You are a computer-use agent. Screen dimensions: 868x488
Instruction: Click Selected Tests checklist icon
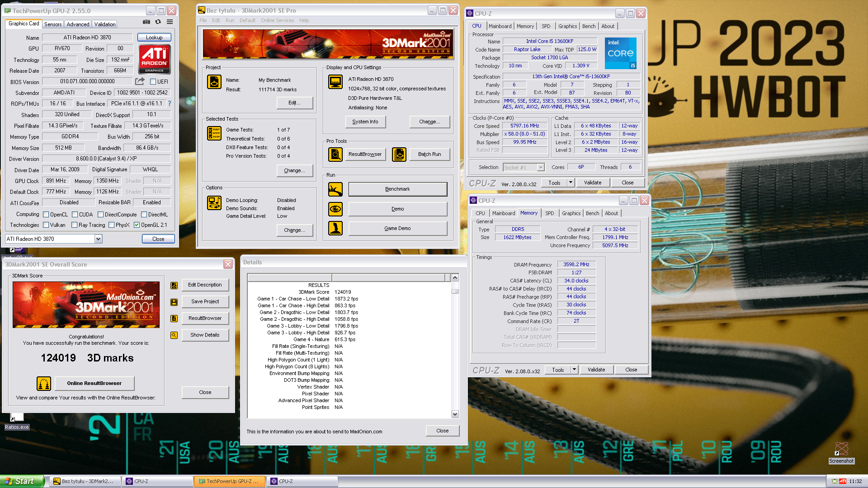[x=214, y=133]
